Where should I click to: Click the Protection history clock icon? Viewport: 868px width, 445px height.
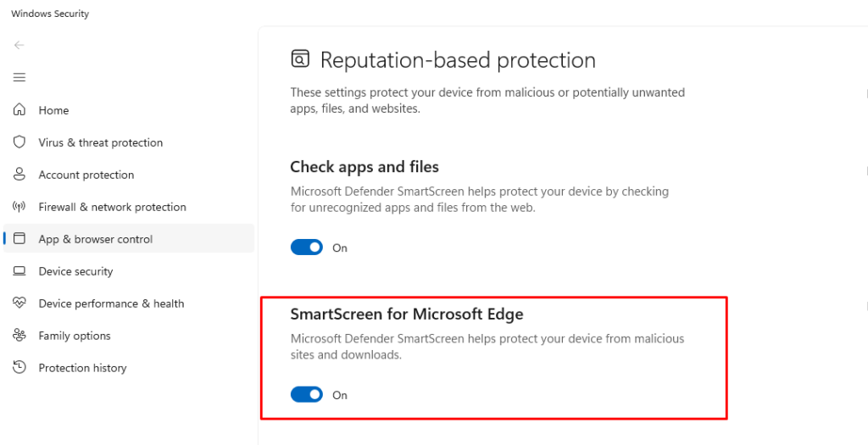click(x=19, y=368)
